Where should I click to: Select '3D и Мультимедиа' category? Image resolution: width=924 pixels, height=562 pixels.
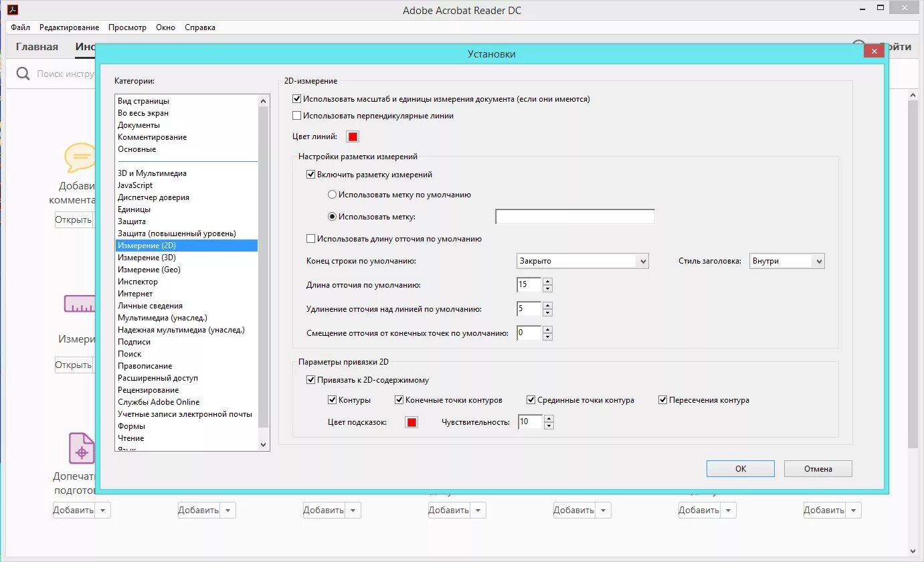(x=153, y=173)
